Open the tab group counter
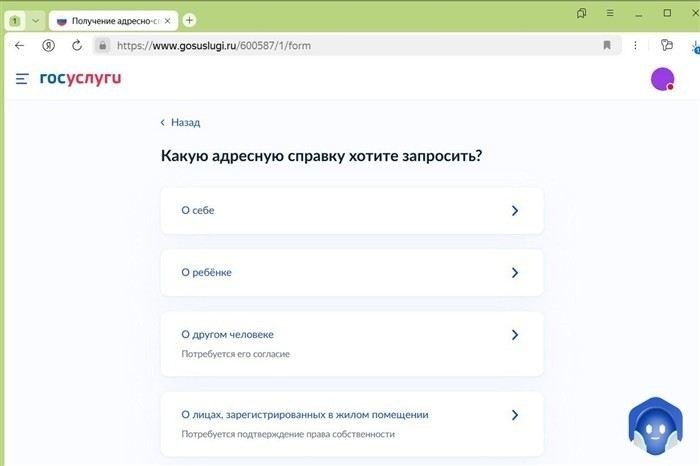 pyautogui.click(x=15, y=21)
